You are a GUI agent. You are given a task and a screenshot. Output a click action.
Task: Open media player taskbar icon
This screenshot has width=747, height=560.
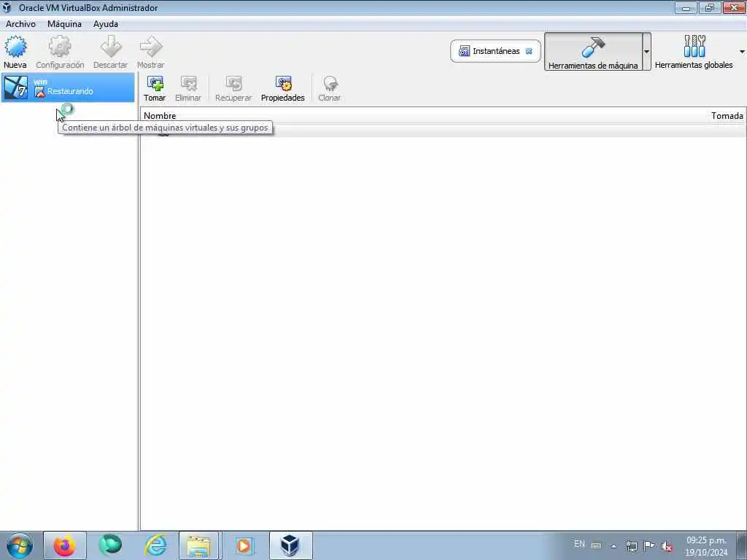click(x=244, y=545)
